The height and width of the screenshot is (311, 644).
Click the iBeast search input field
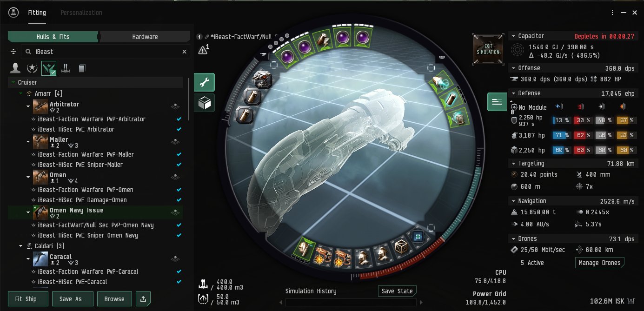105,52
